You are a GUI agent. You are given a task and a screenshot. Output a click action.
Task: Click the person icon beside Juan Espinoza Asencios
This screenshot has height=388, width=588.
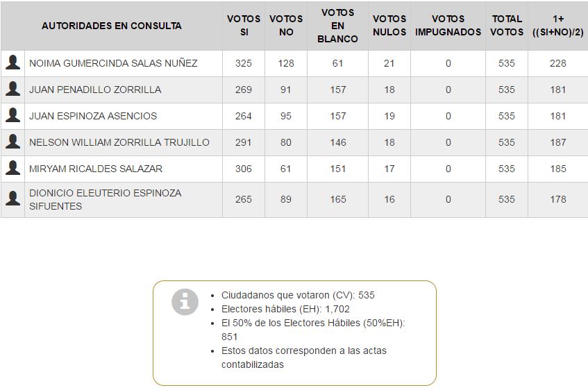click(12, 116)
